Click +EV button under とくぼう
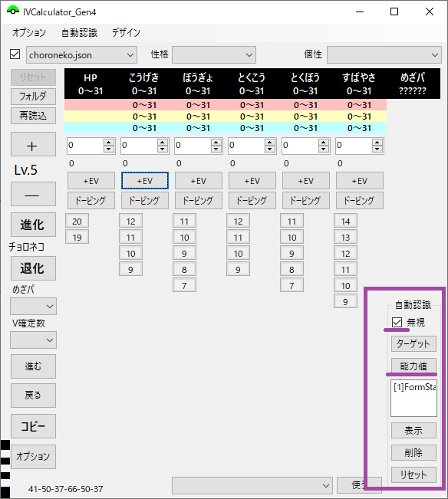 (x=305, y=181)
